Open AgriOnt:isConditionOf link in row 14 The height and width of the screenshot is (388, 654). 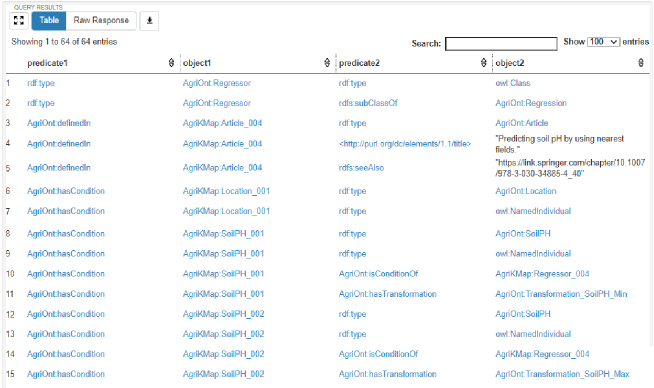[x=378, y=354]
